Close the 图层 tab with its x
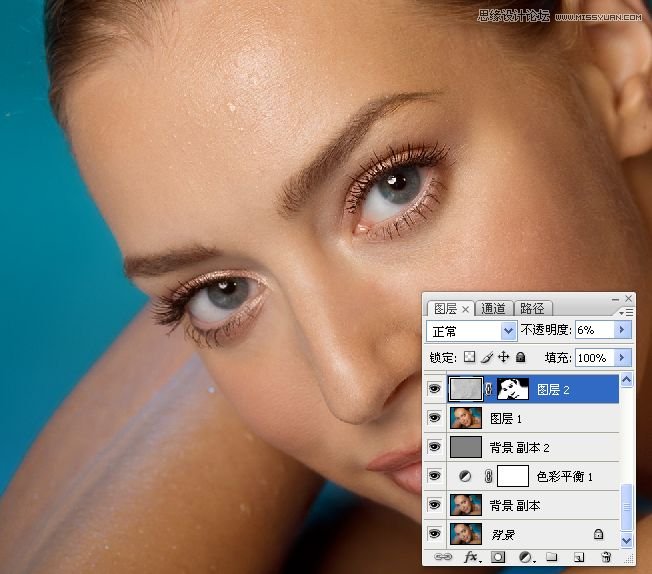This screenshot has width=652, height=574. click(465, 309)
